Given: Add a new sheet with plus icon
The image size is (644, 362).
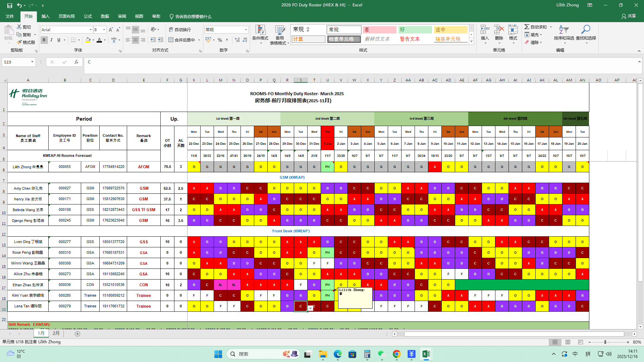Looking at the screenshot, I should click(x=77, y=334).
